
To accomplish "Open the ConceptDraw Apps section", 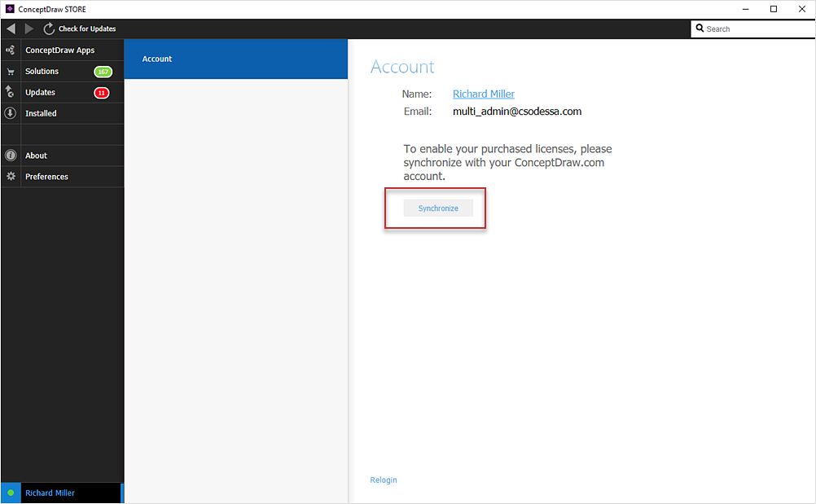I will tap(63, 50).
